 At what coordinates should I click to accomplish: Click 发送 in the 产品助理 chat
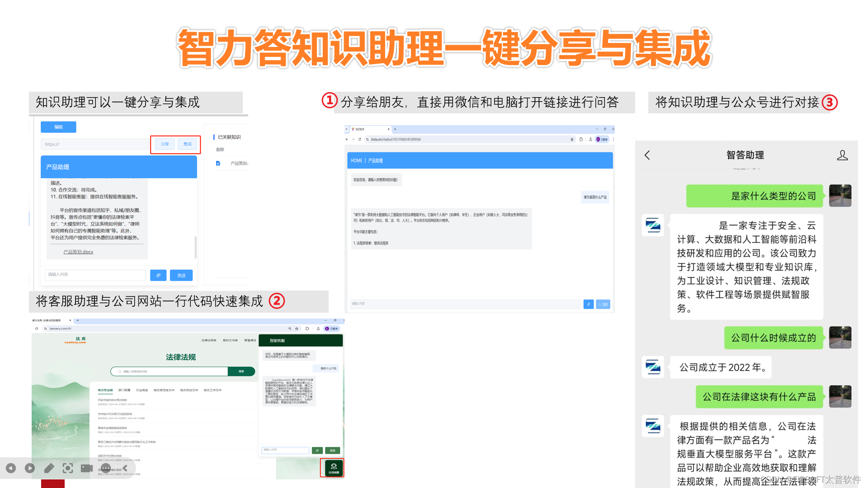[x=181, y=275]
